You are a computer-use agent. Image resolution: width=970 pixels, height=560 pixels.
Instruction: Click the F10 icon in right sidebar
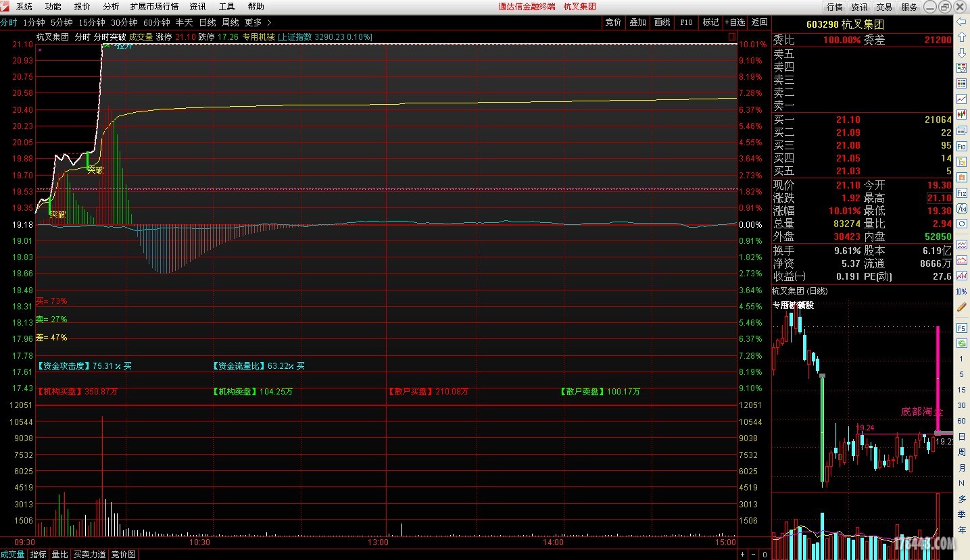point(961,146)
